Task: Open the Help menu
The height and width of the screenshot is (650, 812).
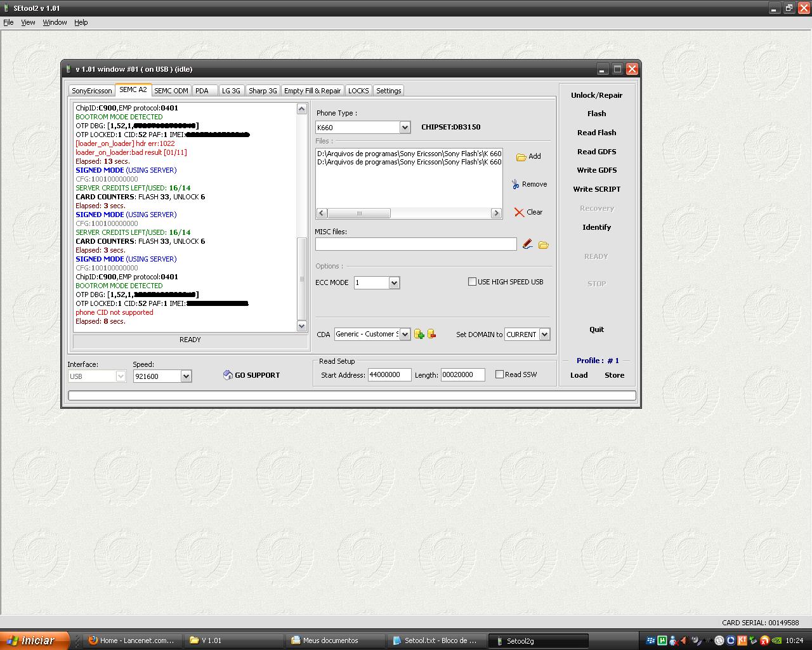Action: click(81, 22)
